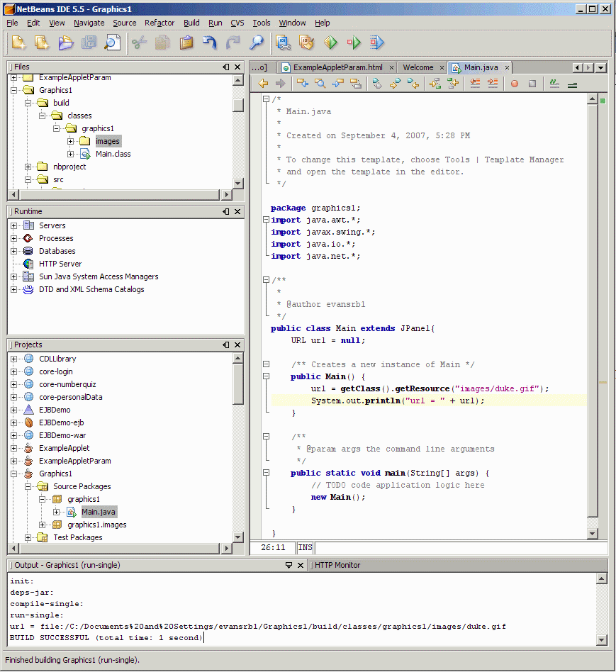This screenshot has height=672, width=616.
Task: Open the Refactor menu
Action: pyautogui.click(x=159, y=23)
